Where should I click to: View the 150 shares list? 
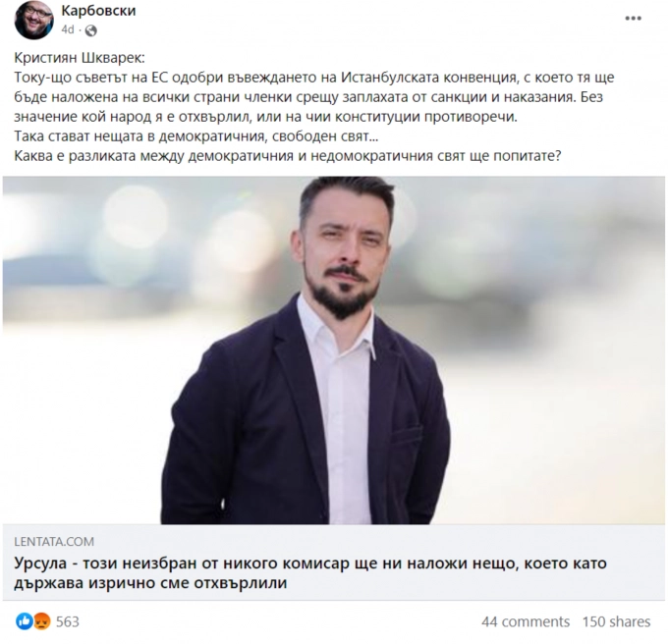(x=616, y=621)
